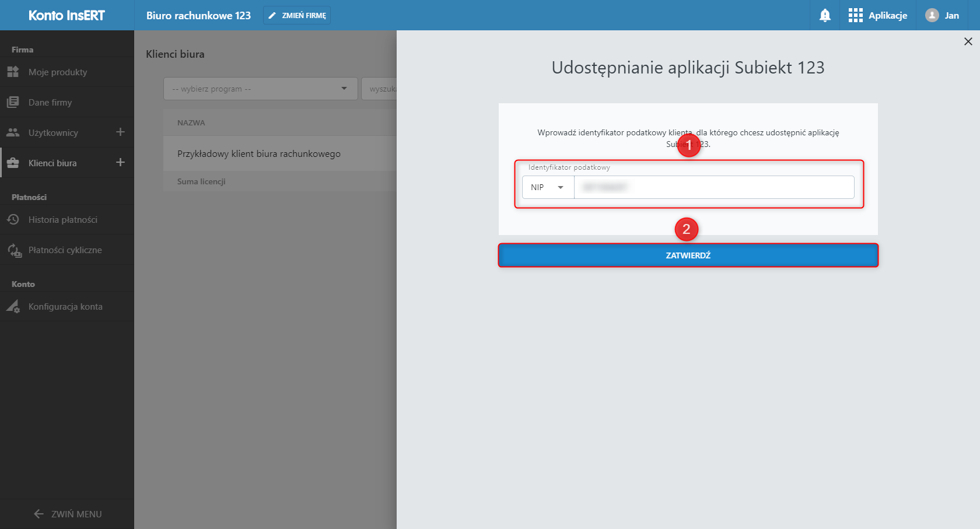Open the Jan user account menu
The width and height of the screenshot is (980, 529).
(942, 16)
